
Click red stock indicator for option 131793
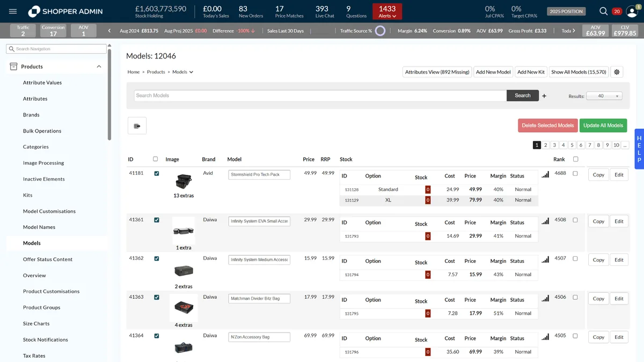[x=428, y=236]
